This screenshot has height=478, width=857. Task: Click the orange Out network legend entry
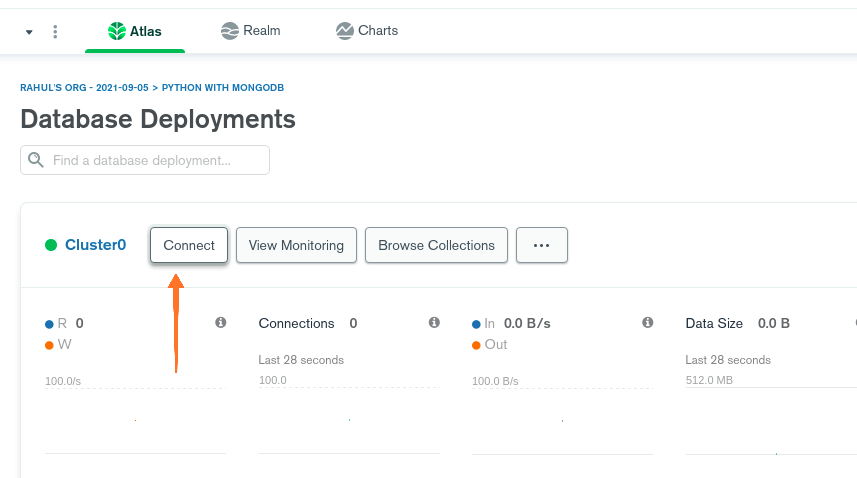tap(489, 345)
